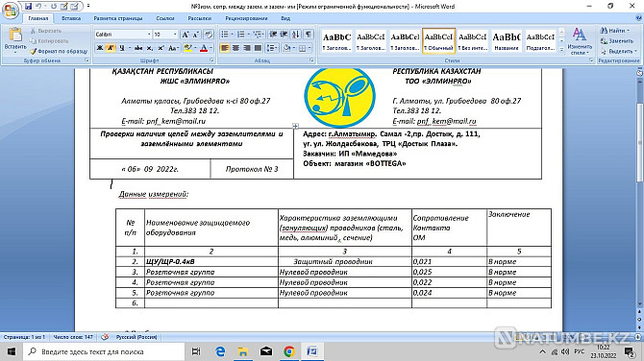Toggle left text alignment
Screen dimensions: 644x361
[x=224, y=48]
